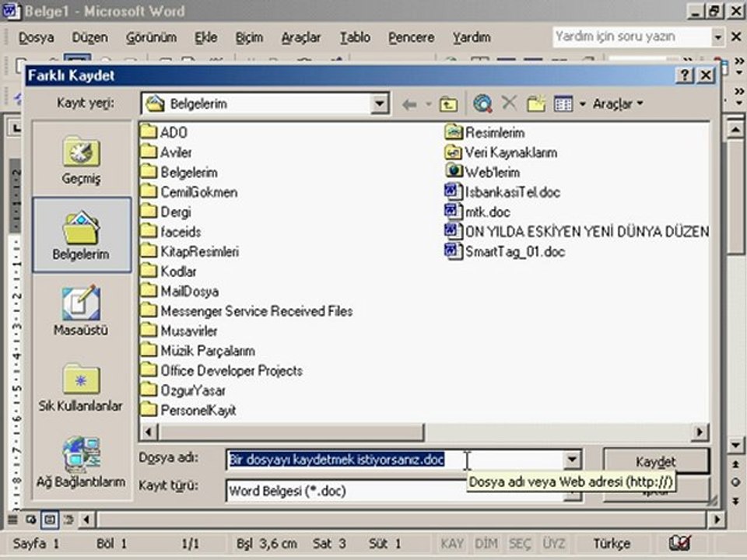
Task: Select the Web'lerim folder
Action: pos(482,172)
